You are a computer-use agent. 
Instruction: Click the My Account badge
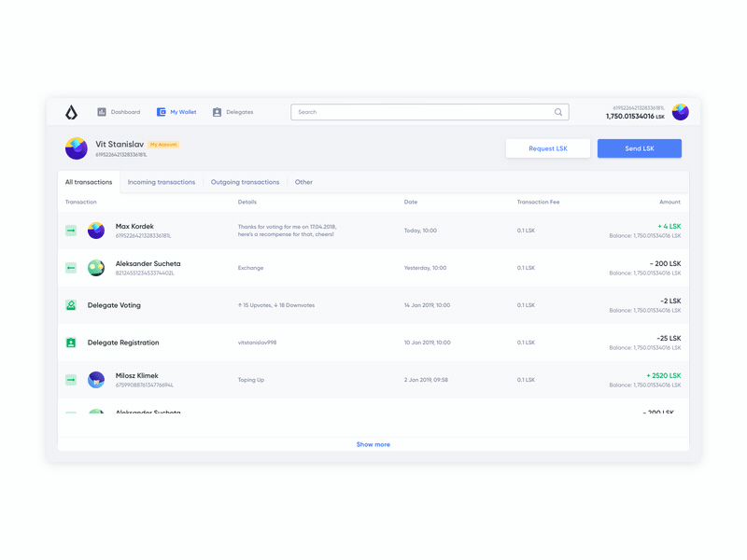(x=163, y=145)
